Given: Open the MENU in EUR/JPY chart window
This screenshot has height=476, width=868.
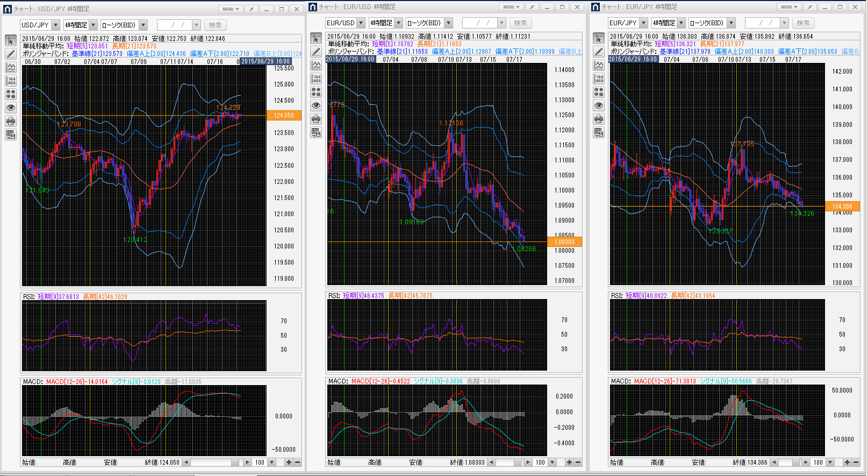Looking at the screenshot, I should coord(788,7).
